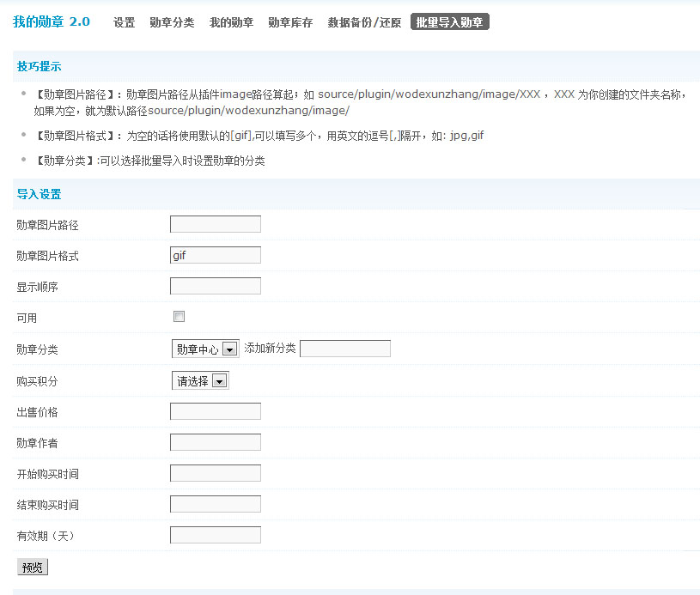The image size is (700, 595).
Task: Click the 添加新分类 text field
Action: (345, 349)
